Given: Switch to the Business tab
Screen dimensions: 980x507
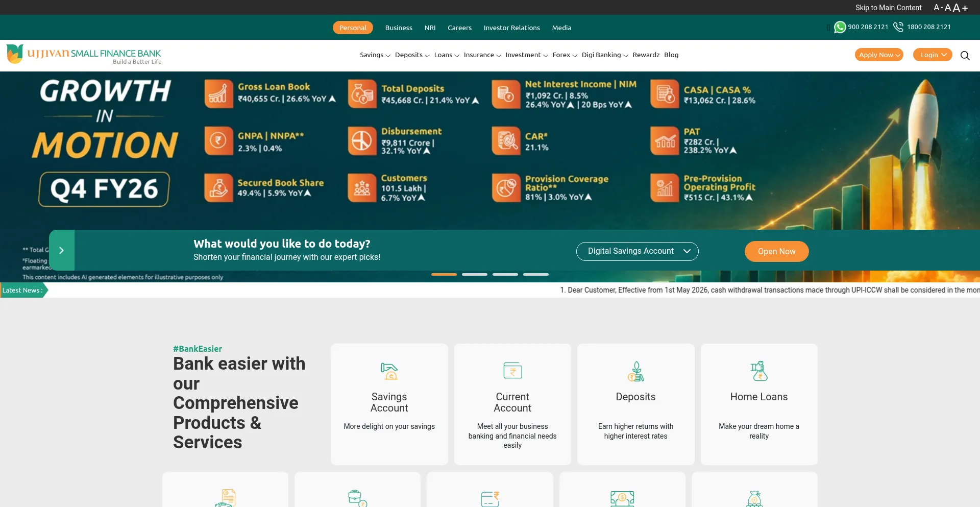Looking at the screenshot, I should (399, 28).
